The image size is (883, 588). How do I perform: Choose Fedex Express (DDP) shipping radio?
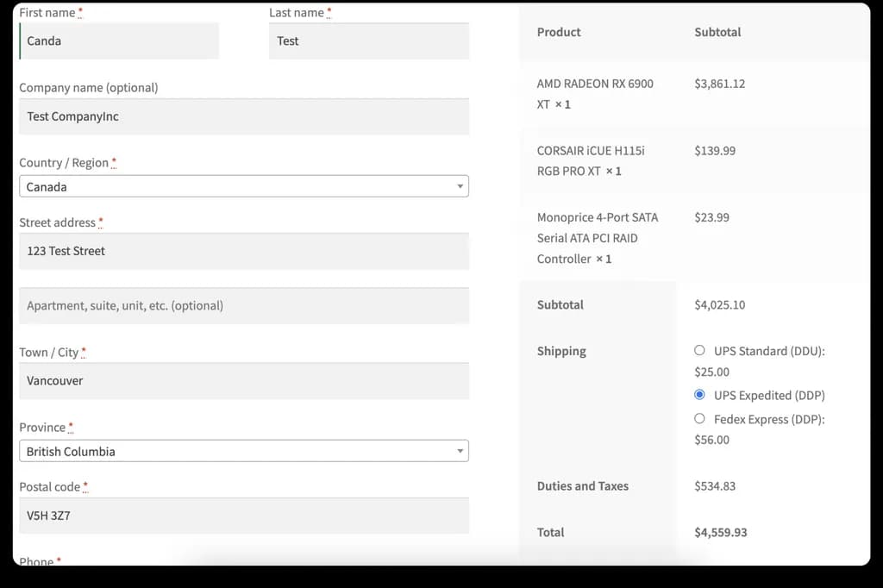coord(699,418)
